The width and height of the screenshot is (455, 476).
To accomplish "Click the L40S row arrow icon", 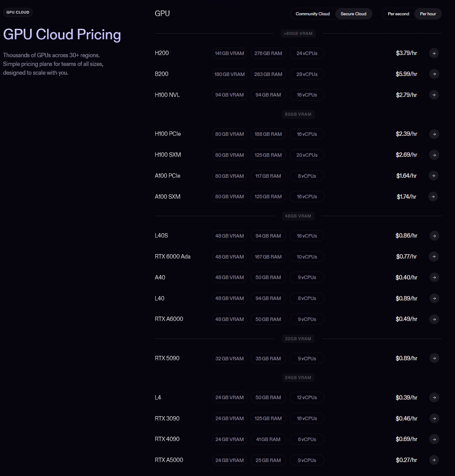I will (434, 235).
